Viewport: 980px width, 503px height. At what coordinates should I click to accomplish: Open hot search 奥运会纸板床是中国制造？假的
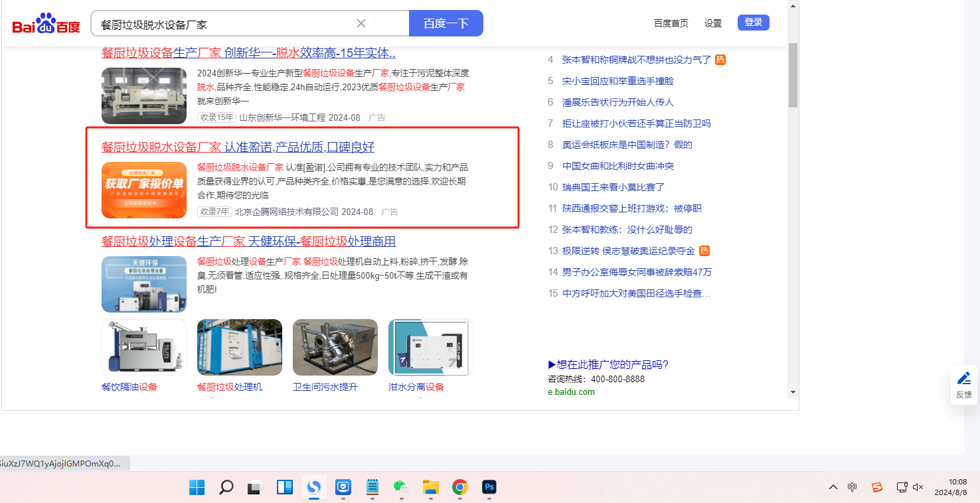coord(627,145)
